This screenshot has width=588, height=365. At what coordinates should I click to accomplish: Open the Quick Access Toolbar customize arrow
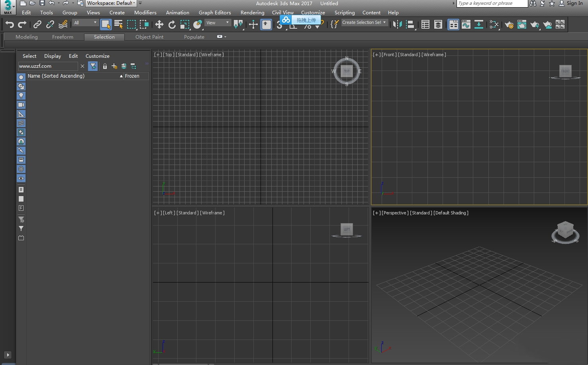tap(140, 3)
